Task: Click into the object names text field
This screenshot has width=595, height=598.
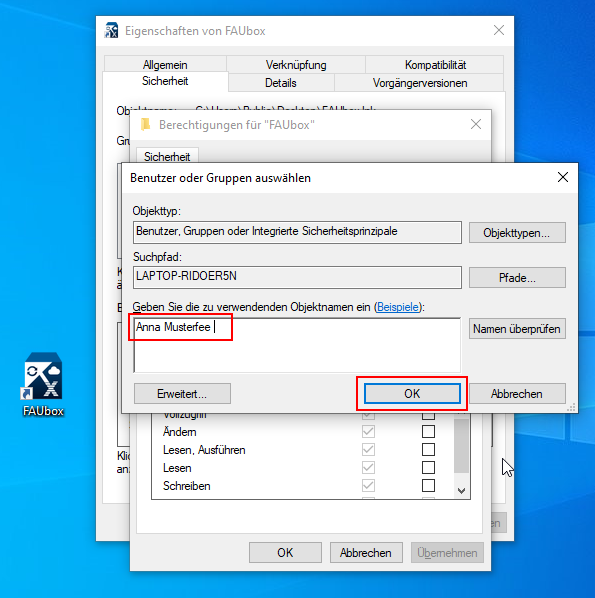Action: (297, 345)
